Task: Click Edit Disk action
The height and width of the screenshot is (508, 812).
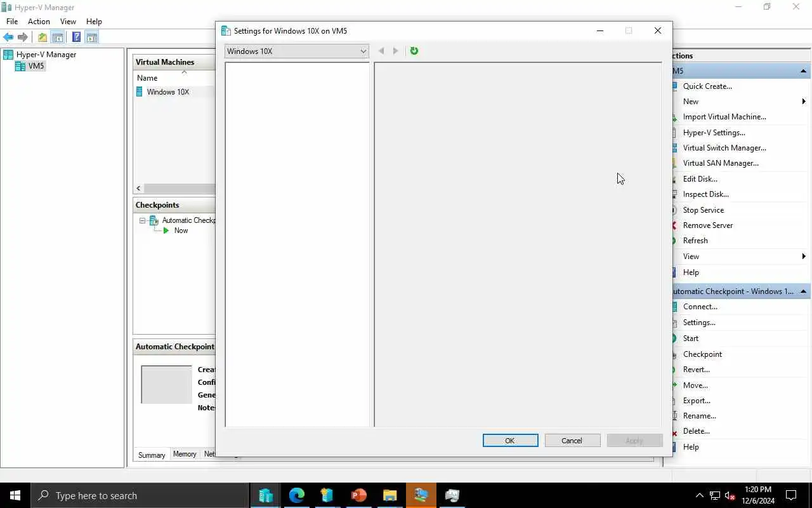Action: 700,179
